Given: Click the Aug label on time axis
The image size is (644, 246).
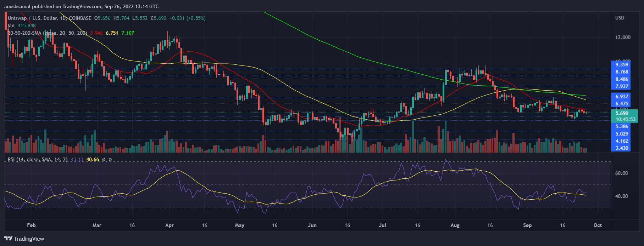Looking at the screenshot, I should coord(455,225).
